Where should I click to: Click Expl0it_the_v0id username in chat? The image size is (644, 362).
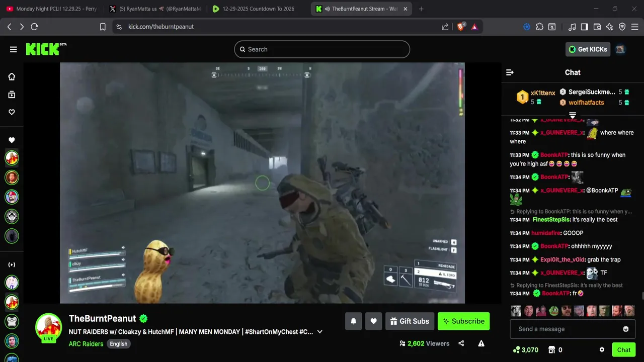(x=562, y=260)
